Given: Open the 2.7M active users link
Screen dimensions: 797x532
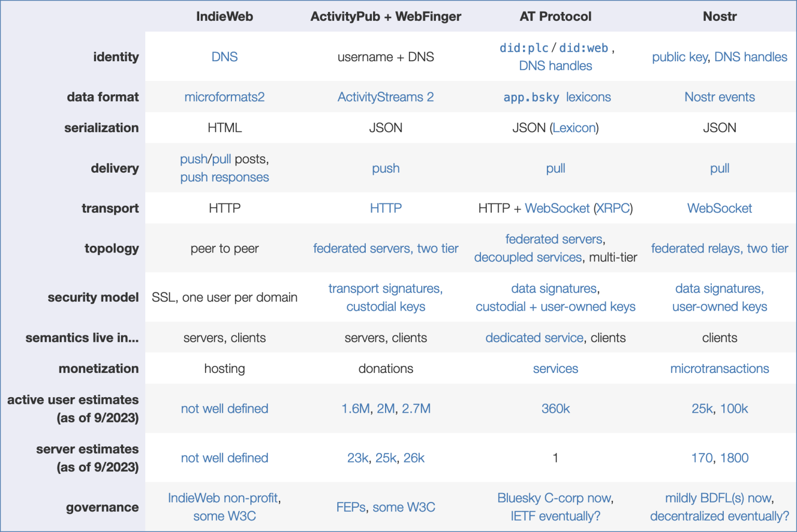Looking at the screenshot, I should coord(416,409).
